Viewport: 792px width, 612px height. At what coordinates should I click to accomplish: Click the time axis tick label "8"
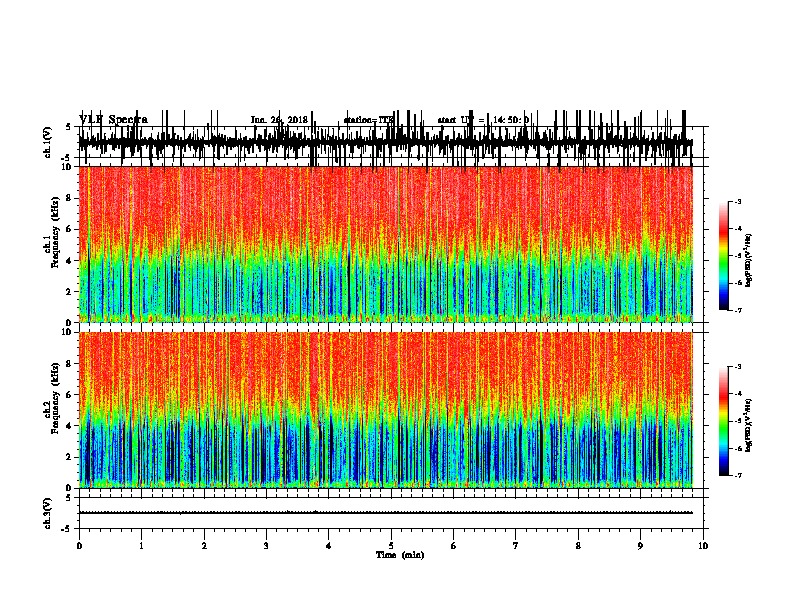click(x=578, y=546)
